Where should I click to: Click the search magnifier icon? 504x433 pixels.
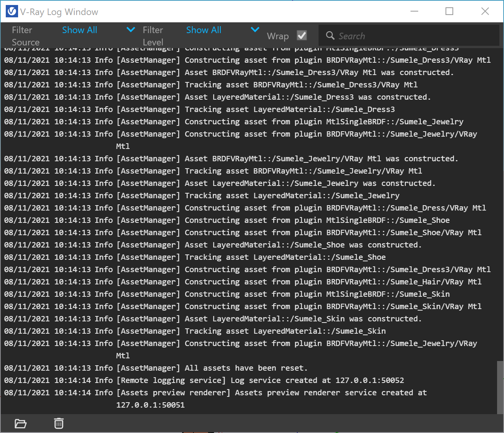click(330, 36)
